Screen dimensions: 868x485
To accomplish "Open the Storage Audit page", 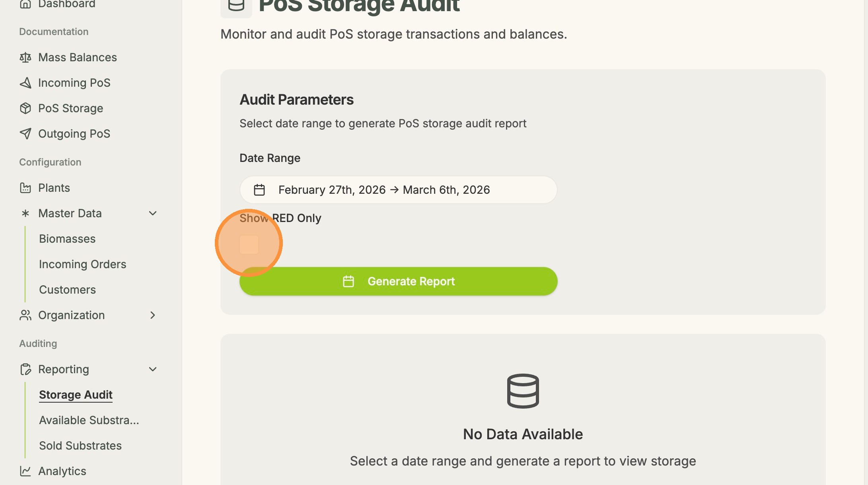I will [x=76, y=395].
